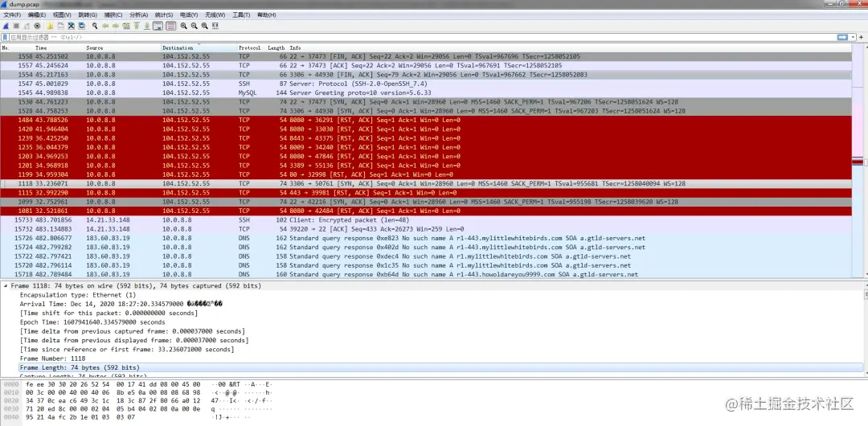
Task: Sort by the Time column header
Action: click(x=59, y=48)
